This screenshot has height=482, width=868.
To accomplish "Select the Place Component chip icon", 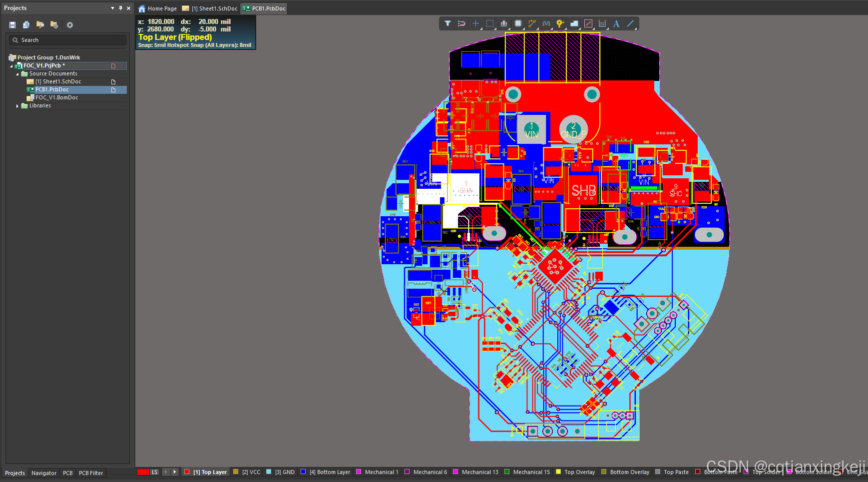I will point(518,23).
